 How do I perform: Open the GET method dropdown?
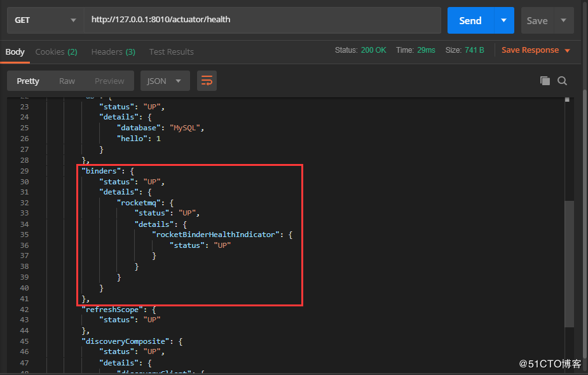[x=45, y=20]
